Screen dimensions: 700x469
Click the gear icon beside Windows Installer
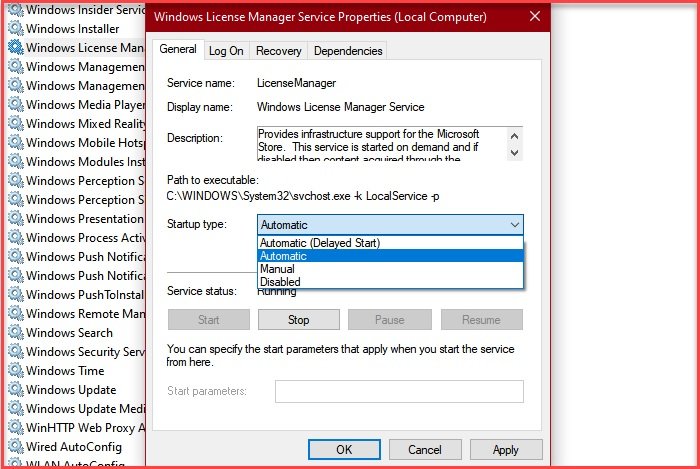(x=15, y=28)
